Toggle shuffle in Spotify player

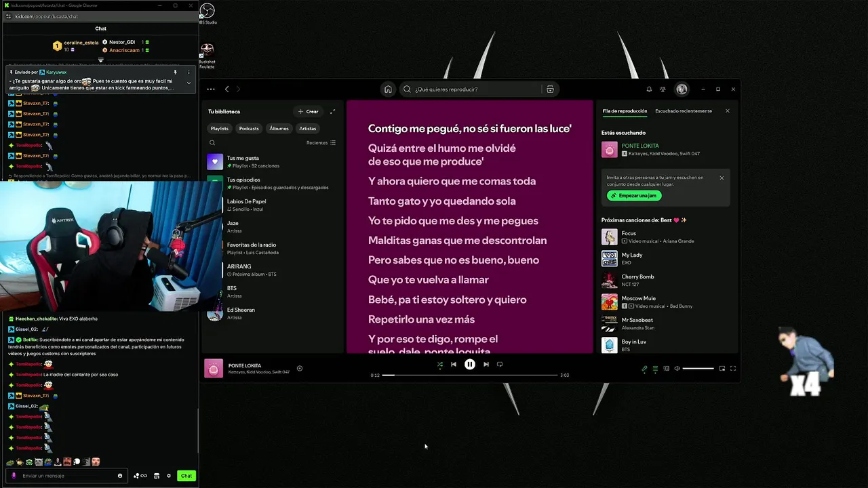click(439, 365)
